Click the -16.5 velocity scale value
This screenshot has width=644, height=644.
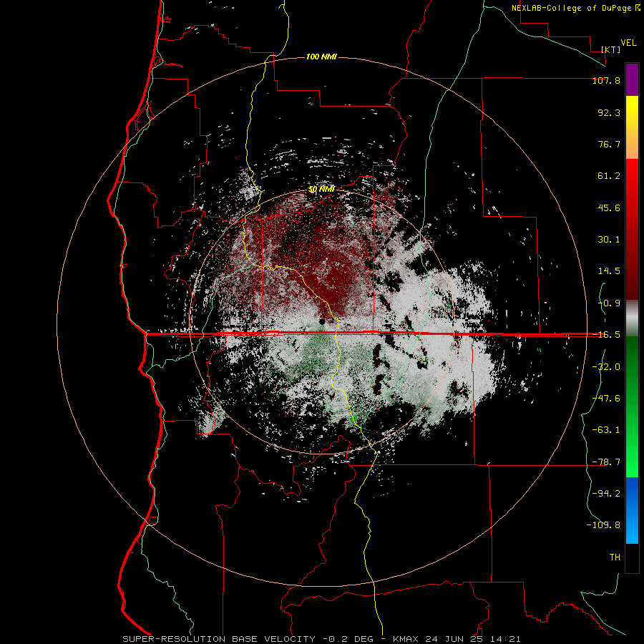(606, 335)
